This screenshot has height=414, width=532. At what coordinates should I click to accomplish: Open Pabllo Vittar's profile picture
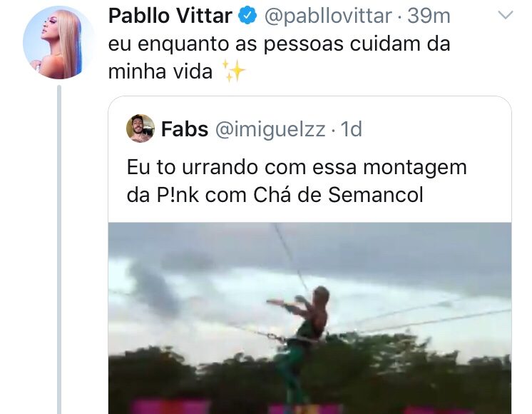click(59, 43)
